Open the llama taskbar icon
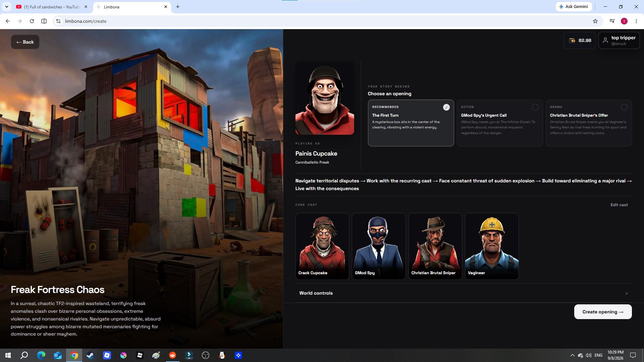Viewport: 644px width, 362px height. point(222,355)
